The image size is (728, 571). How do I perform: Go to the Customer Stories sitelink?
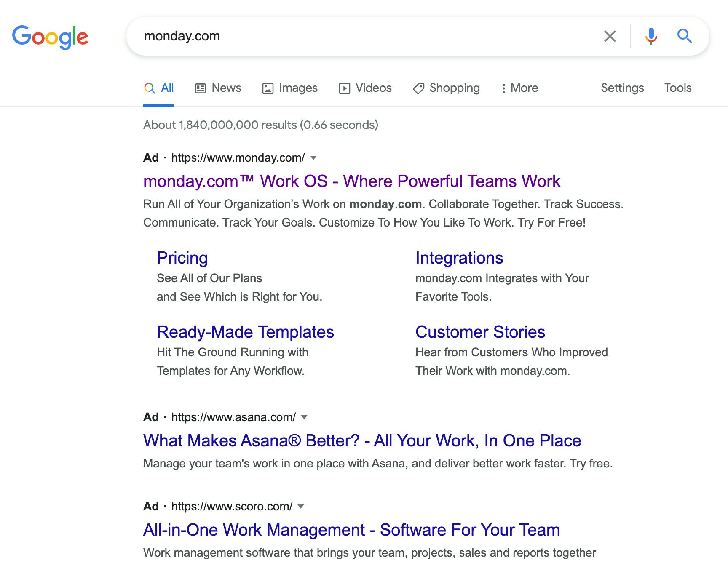(x=480, y=332)
